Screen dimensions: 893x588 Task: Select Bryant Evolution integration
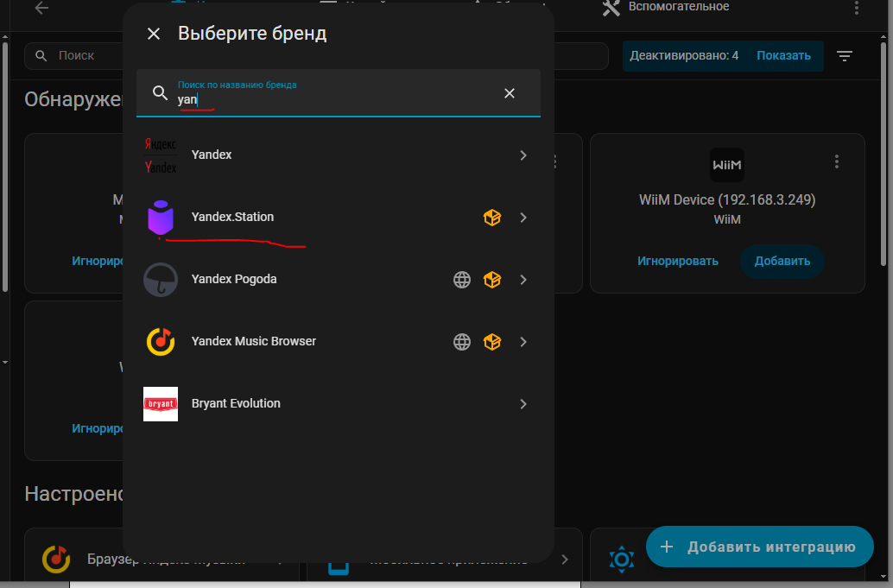click(339, 403)
